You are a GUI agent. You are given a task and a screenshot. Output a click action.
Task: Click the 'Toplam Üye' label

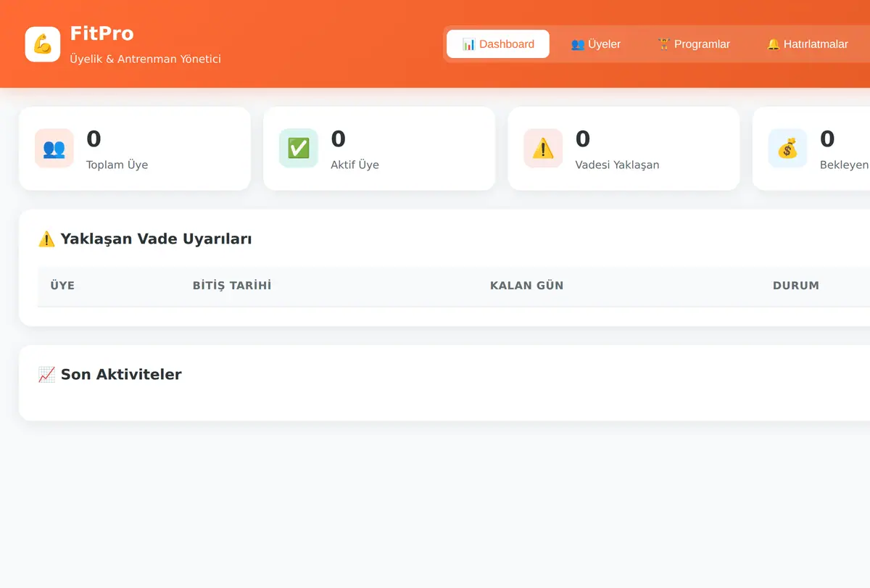(x=117, y=165)
